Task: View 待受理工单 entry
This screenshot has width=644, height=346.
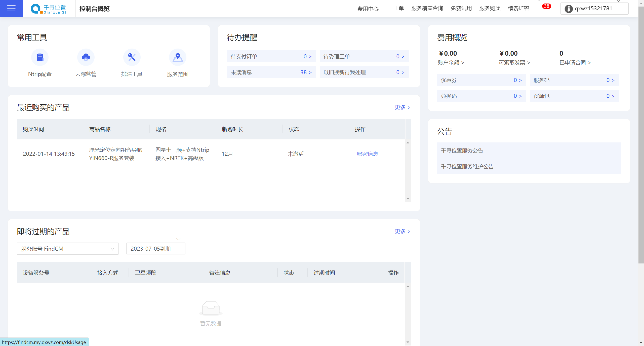Action: tap(364, 56)
